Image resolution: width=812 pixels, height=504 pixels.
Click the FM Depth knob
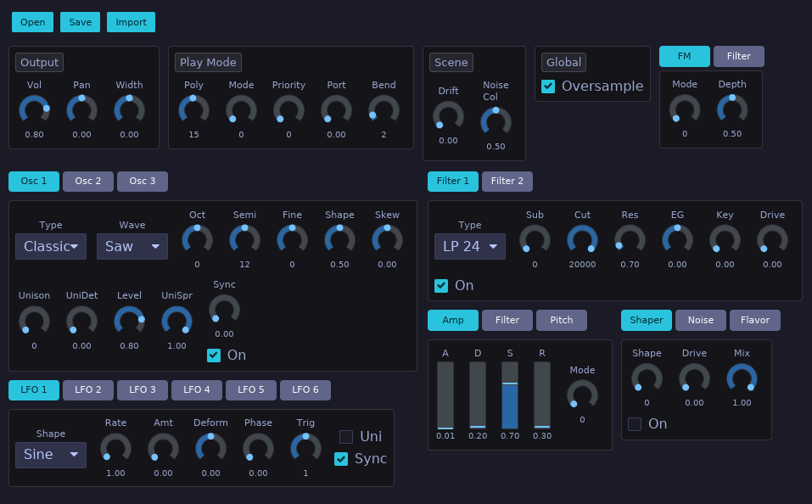click(732, 109)
